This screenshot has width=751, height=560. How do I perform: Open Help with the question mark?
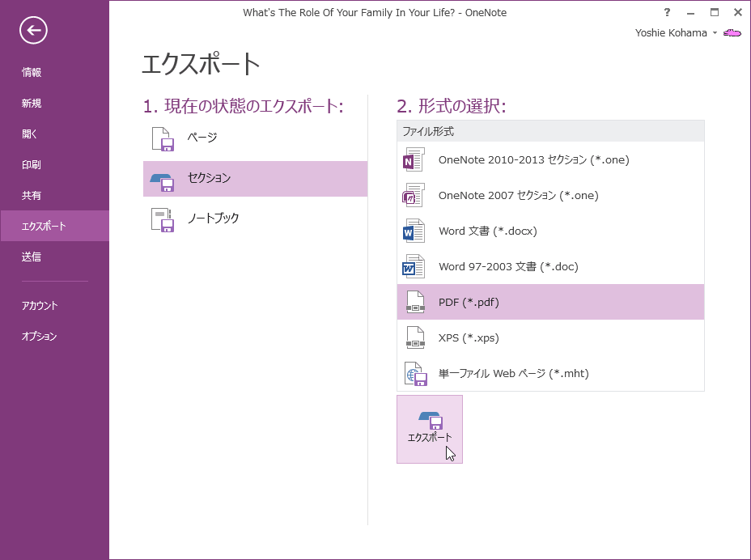667,12
